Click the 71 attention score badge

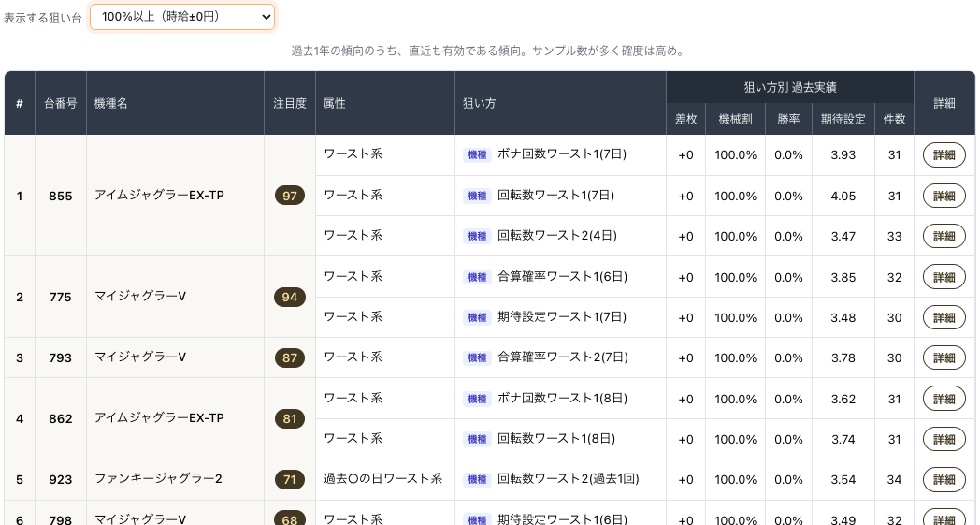pos(289,479)
